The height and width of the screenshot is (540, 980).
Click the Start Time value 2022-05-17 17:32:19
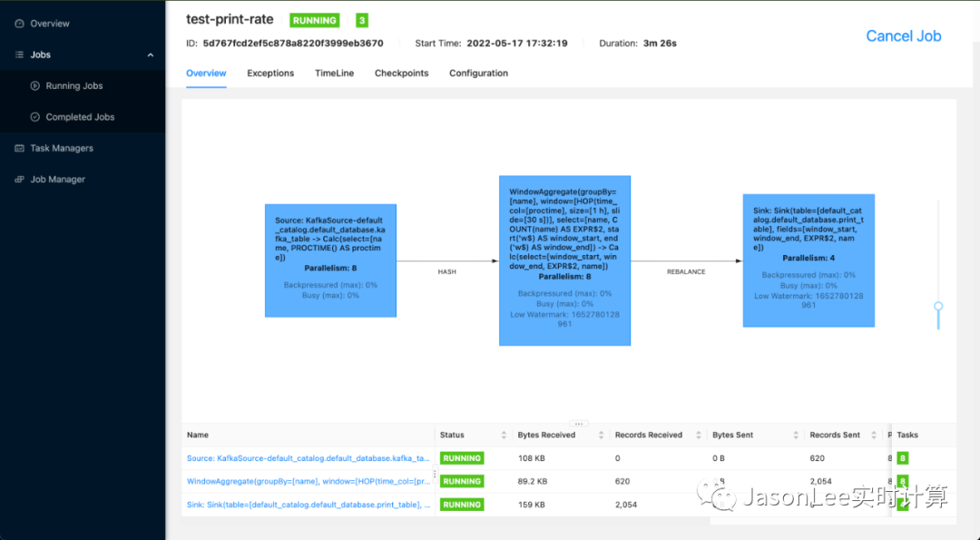[517, 44]
